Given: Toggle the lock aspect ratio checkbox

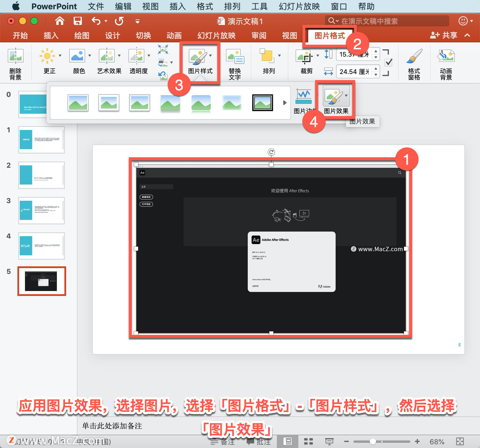Looking at the screenshot, I should tap(388, 62).
